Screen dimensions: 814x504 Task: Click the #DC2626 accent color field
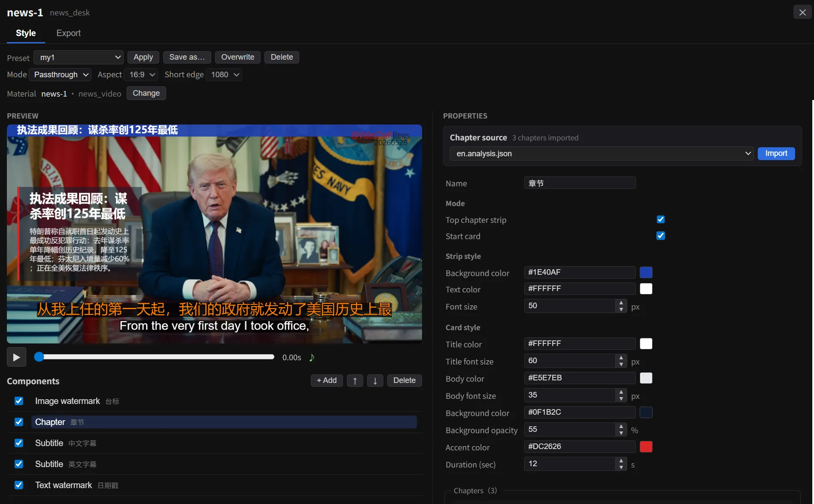point(580,446)
